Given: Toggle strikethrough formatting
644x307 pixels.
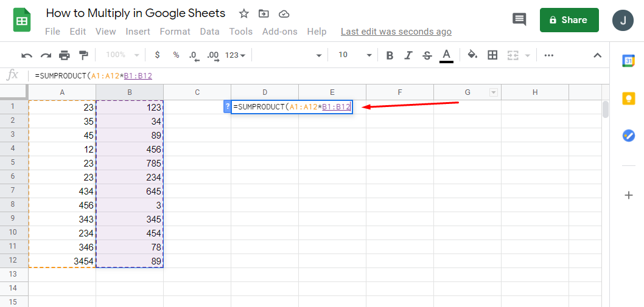Looking at the screenshot, I should tap(427, 55).
